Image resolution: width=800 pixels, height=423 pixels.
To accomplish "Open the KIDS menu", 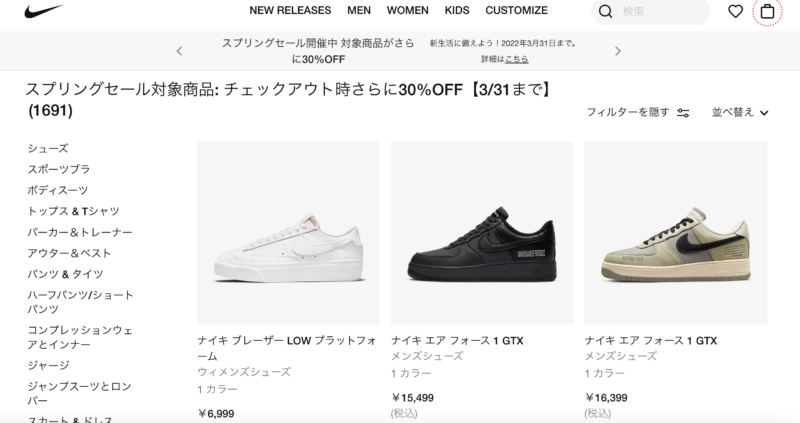I will [x=457, y=10].
